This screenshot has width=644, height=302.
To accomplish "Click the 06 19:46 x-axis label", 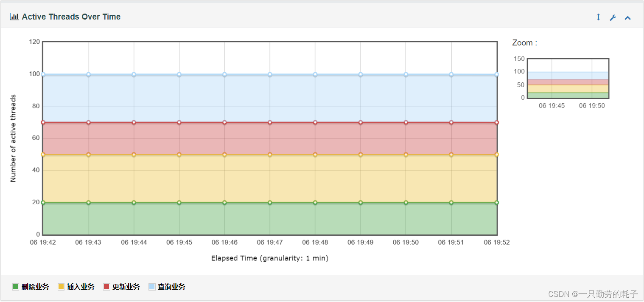I will [x=224, y=243].
